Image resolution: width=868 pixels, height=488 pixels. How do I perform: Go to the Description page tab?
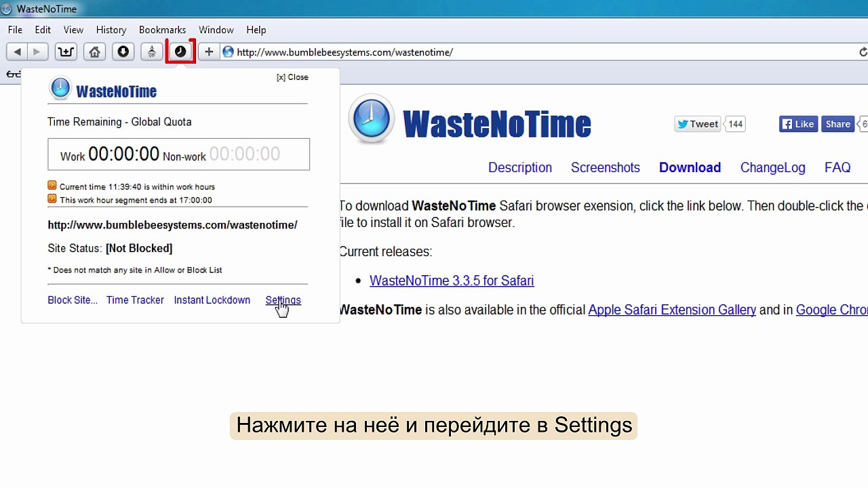point(520,167)
